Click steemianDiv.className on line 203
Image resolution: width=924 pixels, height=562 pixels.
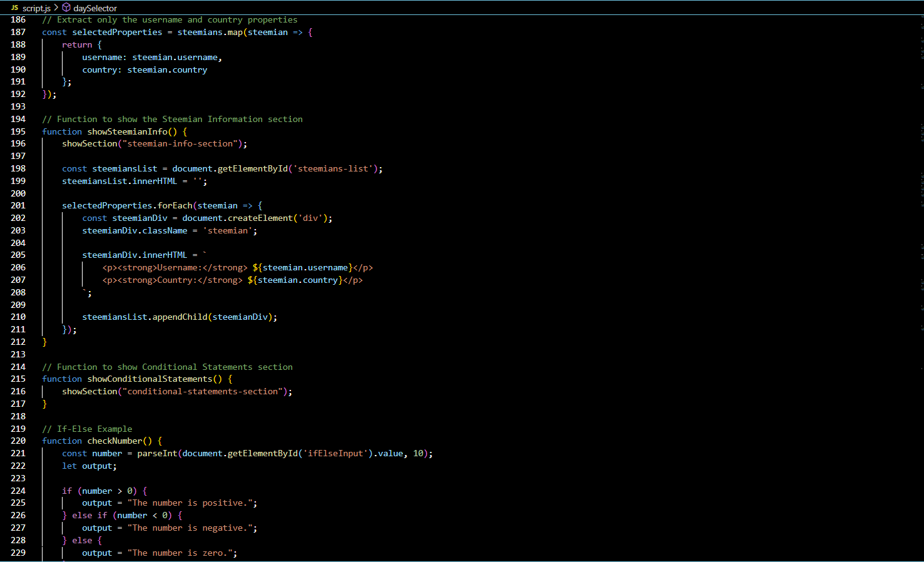pyautogui.click(x=135, y=230)
